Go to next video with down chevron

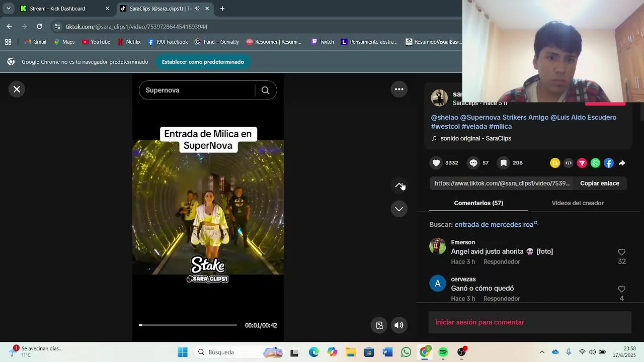(x=399, y=209)
